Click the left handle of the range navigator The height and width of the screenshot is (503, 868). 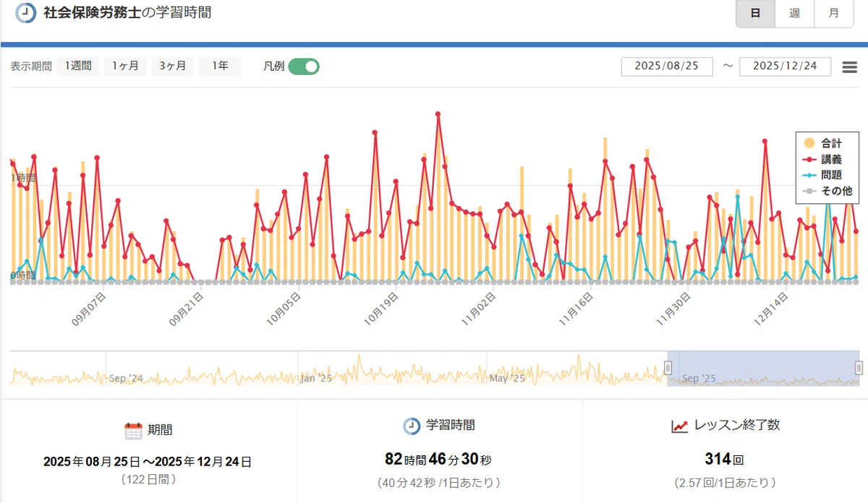click(x=668, y=368)
